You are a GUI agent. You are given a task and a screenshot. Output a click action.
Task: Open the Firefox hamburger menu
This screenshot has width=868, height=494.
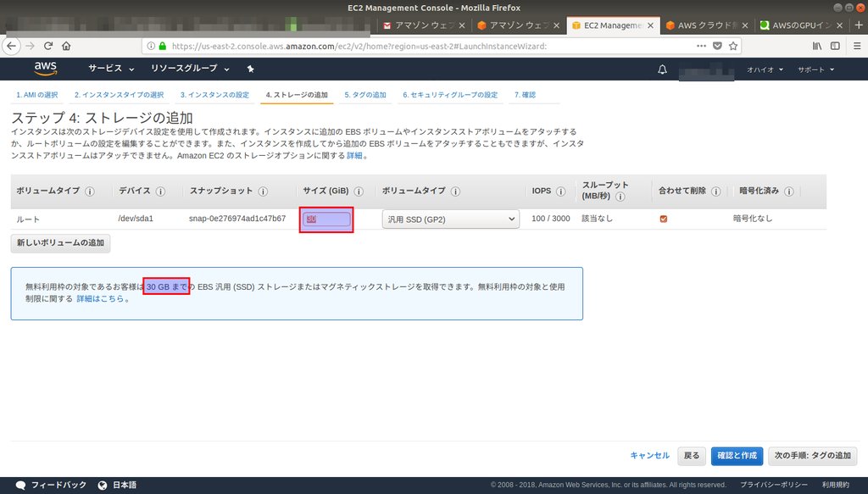[857, 46]
